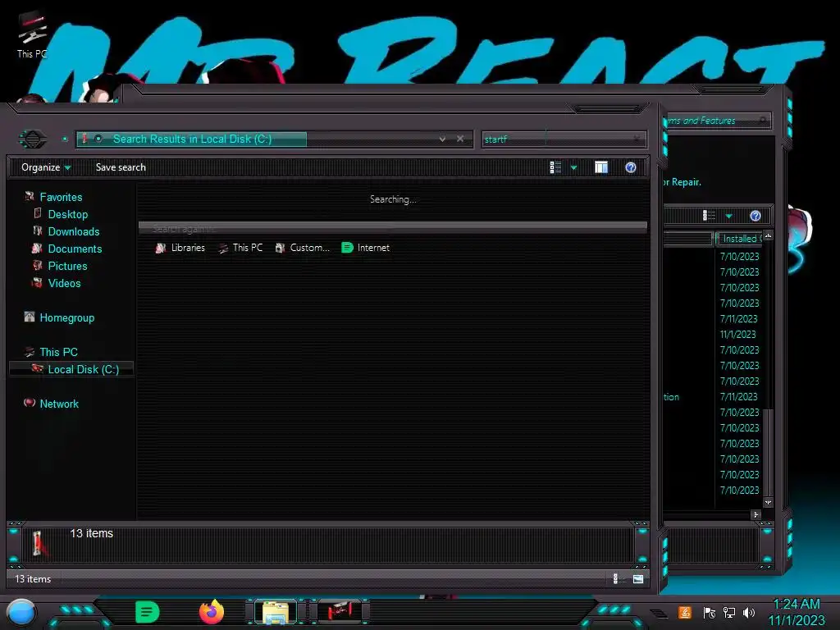Click the Libraries icon in search again
This screenshot has width=840, height=630.
click(x=161, y=248)
